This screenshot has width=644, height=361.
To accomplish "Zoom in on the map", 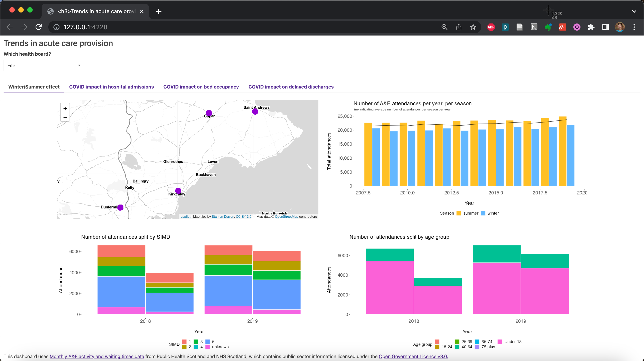I will click(x=65, y=108).
